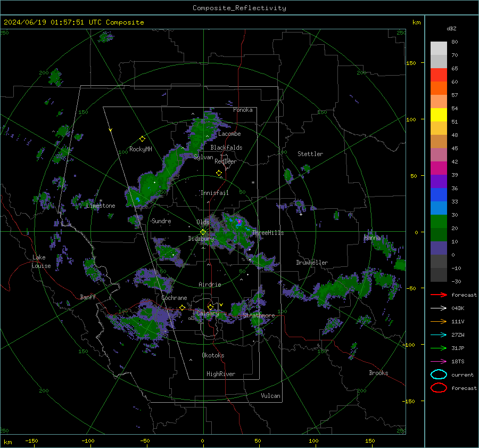
Task: Click the Composite_Reflectivity title text
Action: point(239,8)
